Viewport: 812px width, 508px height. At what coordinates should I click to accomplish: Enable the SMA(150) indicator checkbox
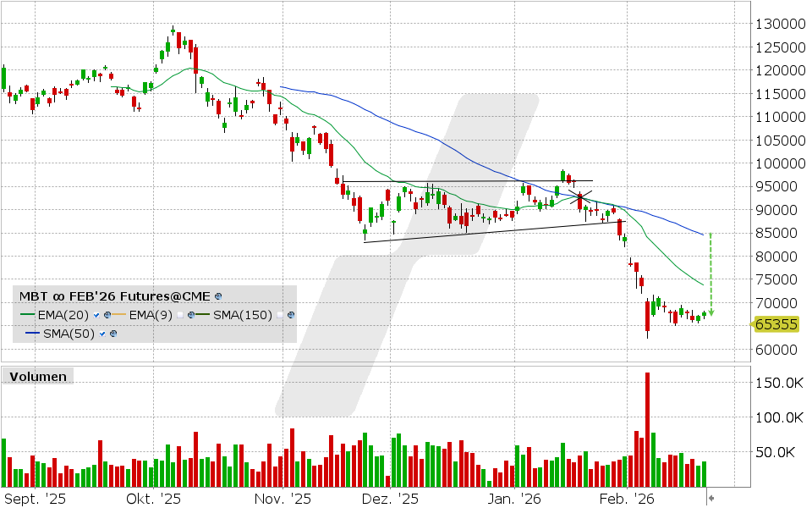[x=280, y=315]
